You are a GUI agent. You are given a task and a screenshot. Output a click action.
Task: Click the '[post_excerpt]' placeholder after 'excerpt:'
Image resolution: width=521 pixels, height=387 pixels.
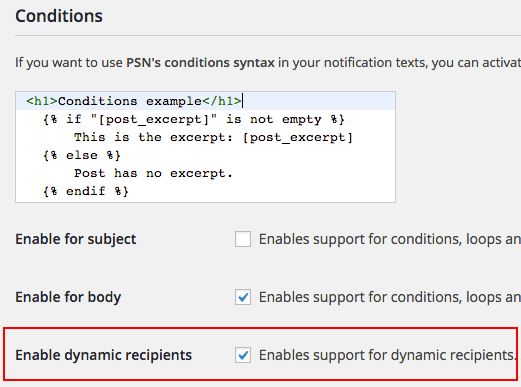[x=298, y=137]
